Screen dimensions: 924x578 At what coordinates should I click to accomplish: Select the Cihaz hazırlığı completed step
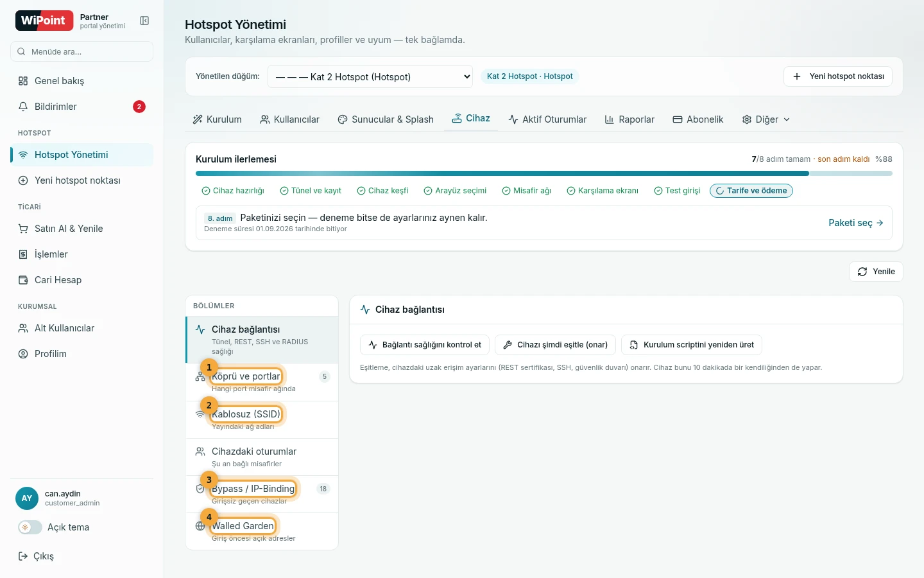[233, 191]
